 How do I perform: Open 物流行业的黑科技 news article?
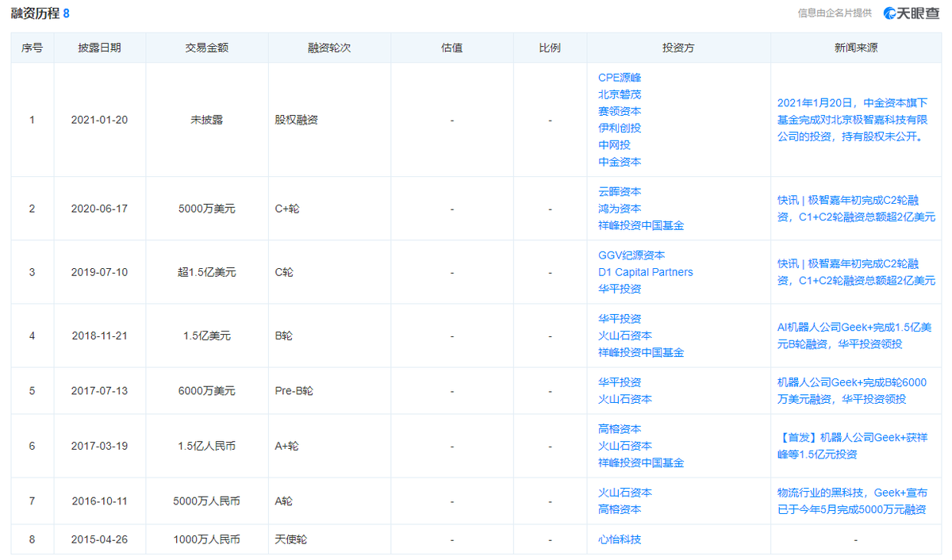852,501
